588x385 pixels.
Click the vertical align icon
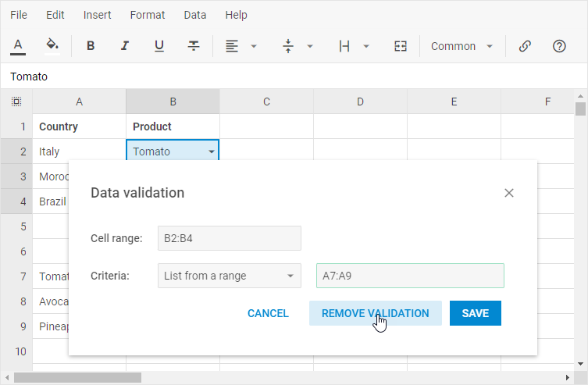[x=288, y=46]
